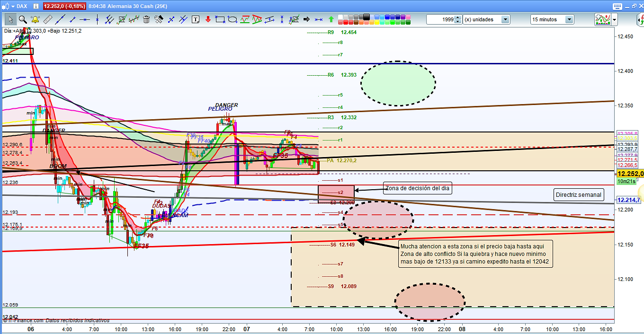Choose the horizontal line drawing tool
The width and height of the screenshot is (644, 334).
(85, 19)
